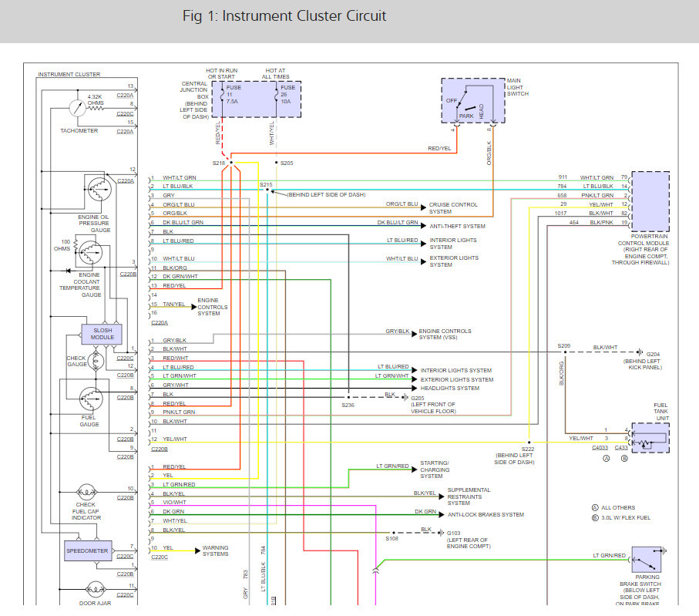Image resolution: width=699 pixels, height=616 pixels.
Task: Click the check fuel cap indicator lamp
Action: click(x=86, y=493)
